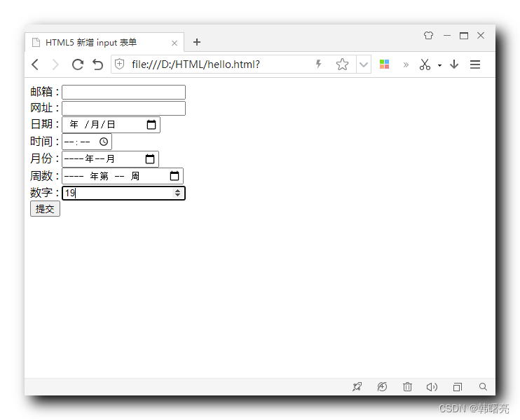
Task: Click the lightning speed mode icon
Action: (319, 64)
